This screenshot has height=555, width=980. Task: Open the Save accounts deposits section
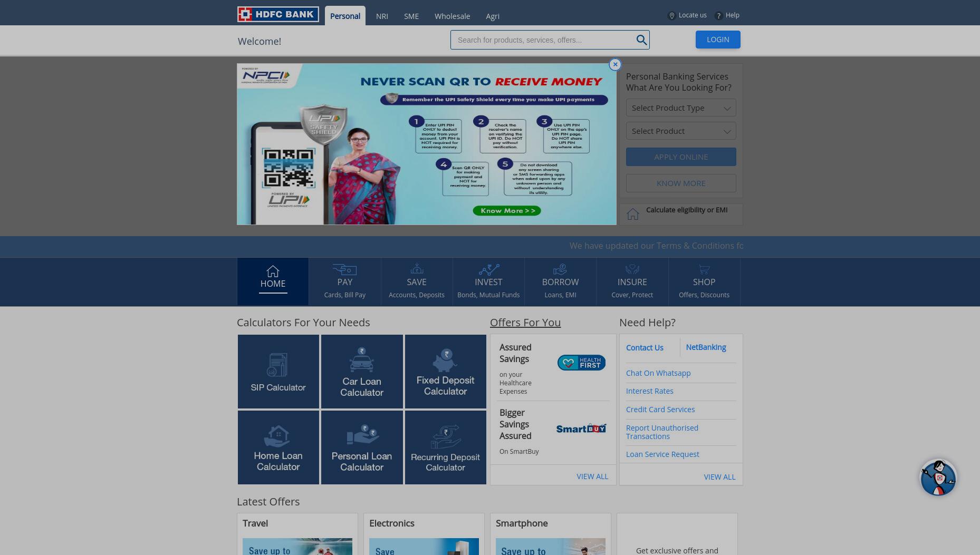417,281
